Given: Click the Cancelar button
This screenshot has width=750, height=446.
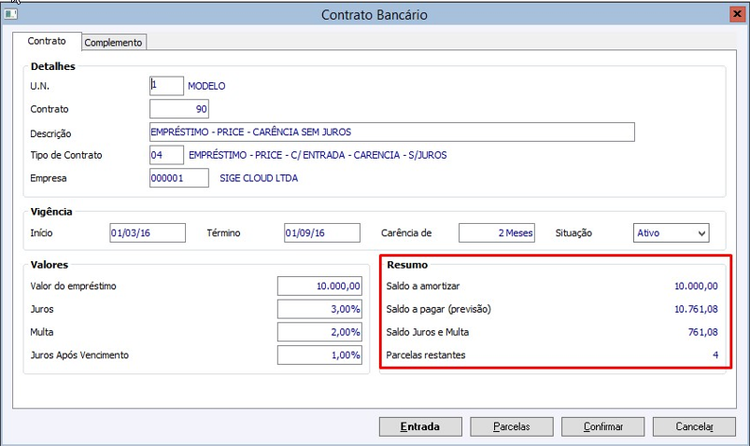Looking at the screenshot, I should pos(694,426).
